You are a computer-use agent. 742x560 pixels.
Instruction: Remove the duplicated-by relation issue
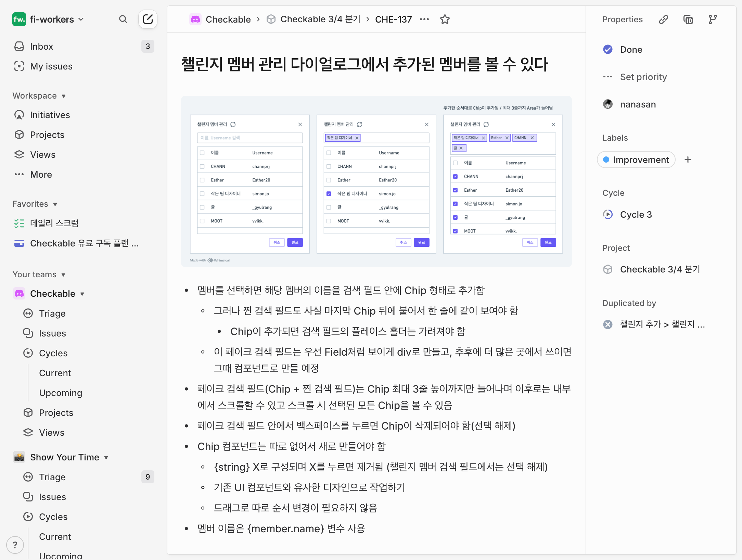point(608,324)
